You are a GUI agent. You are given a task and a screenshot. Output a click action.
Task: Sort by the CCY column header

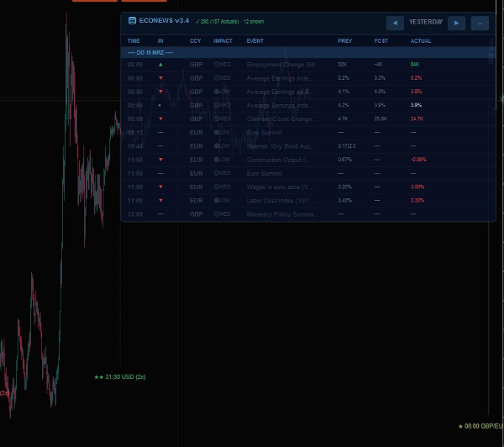pos(195,40)
